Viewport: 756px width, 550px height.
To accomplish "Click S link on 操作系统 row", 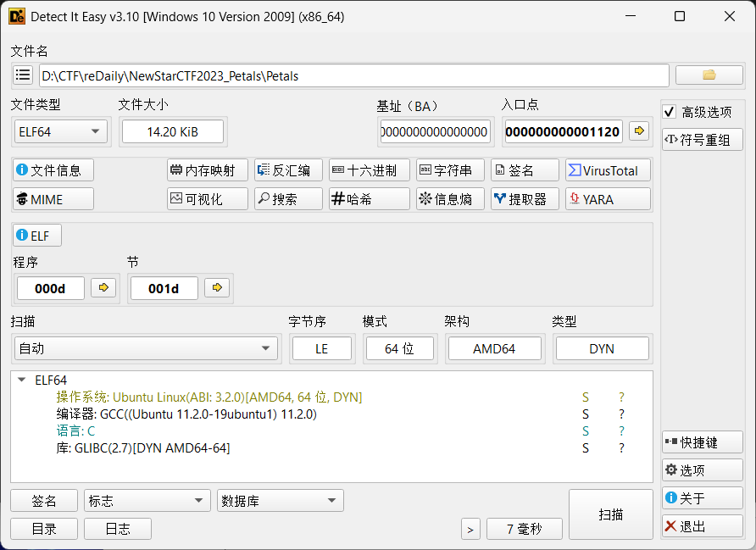I will click(x=586, y=397).
